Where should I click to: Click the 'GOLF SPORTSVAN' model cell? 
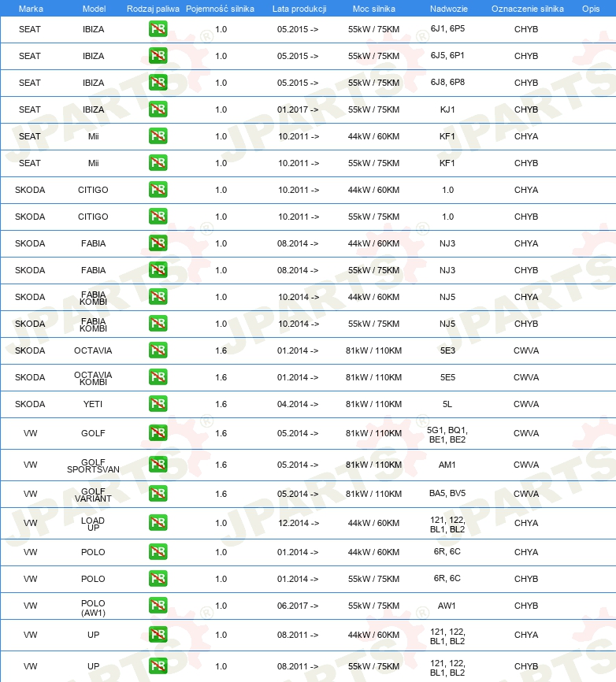(93, 466)
